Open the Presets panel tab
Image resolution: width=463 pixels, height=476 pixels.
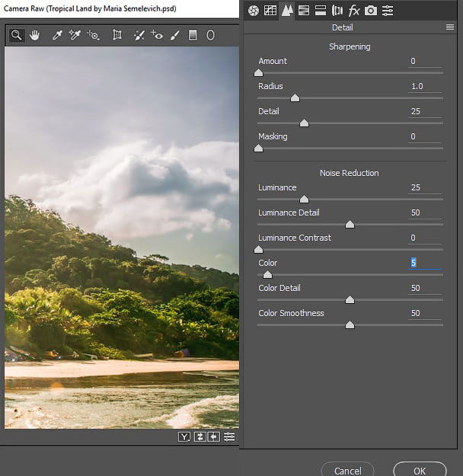(388, 11)
